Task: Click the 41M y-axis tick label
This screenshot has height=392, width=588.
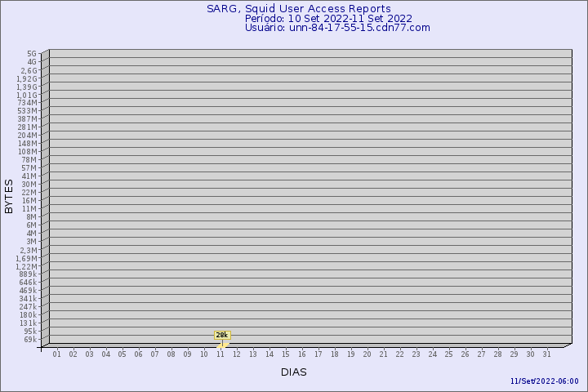Action: click(29, 176)
